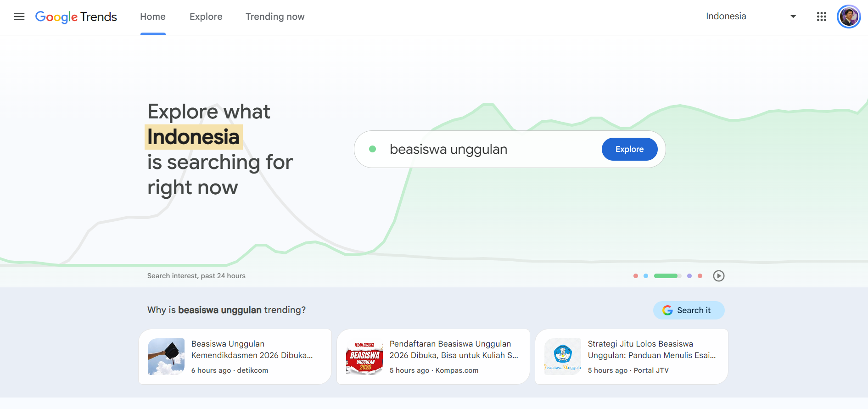
Task: Click the blue Explore button
Action: 630,149
